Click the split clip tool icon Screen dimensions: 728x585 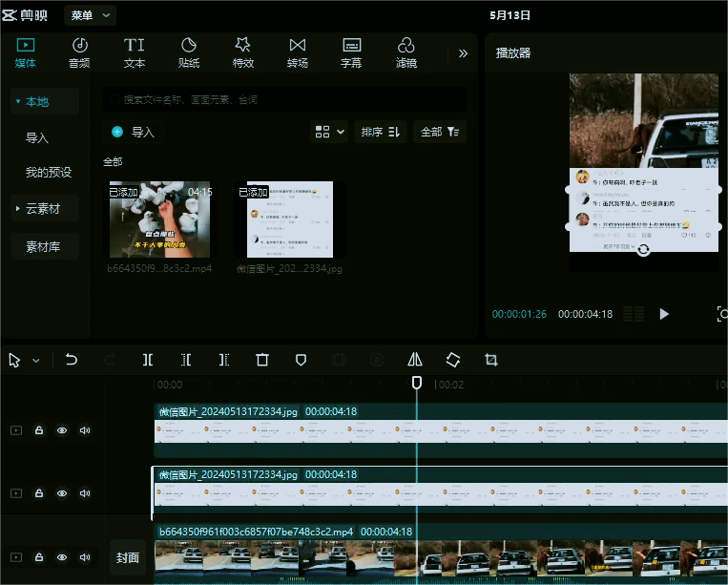click(x=148, y=360)
